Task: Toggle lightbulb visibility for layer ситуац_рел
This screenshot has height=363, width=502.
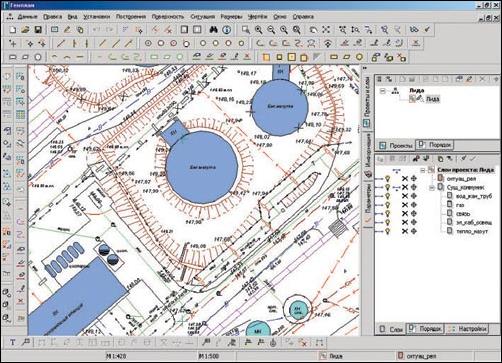Action: click(x=388, y=179)
